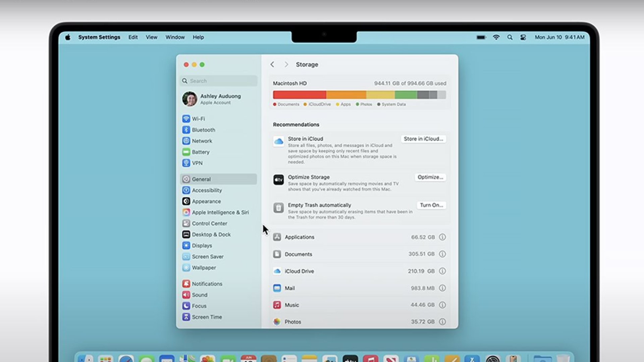Viewport: 644px width, 362px height.
Task: Click the iCloud icon beside Store in iCloud
Action: pyautogui.click(x=278, y=141)
